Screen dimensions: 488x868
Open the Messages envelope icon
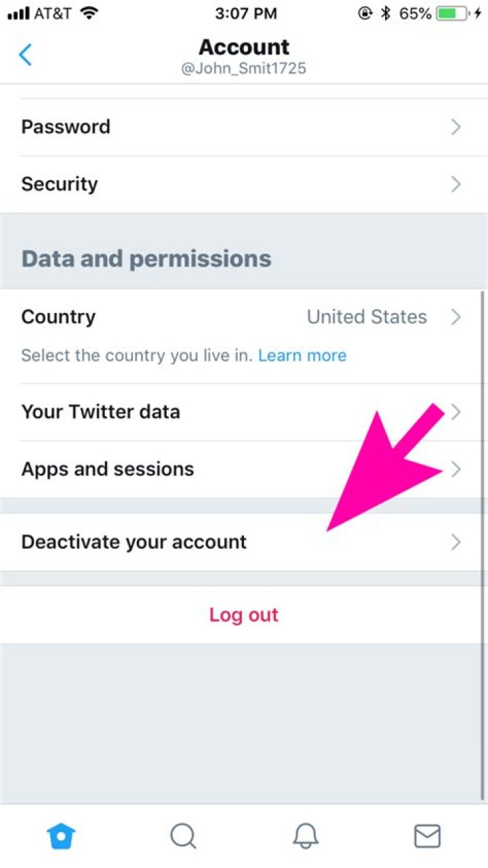pyautogui.click(x=427, y=836)
